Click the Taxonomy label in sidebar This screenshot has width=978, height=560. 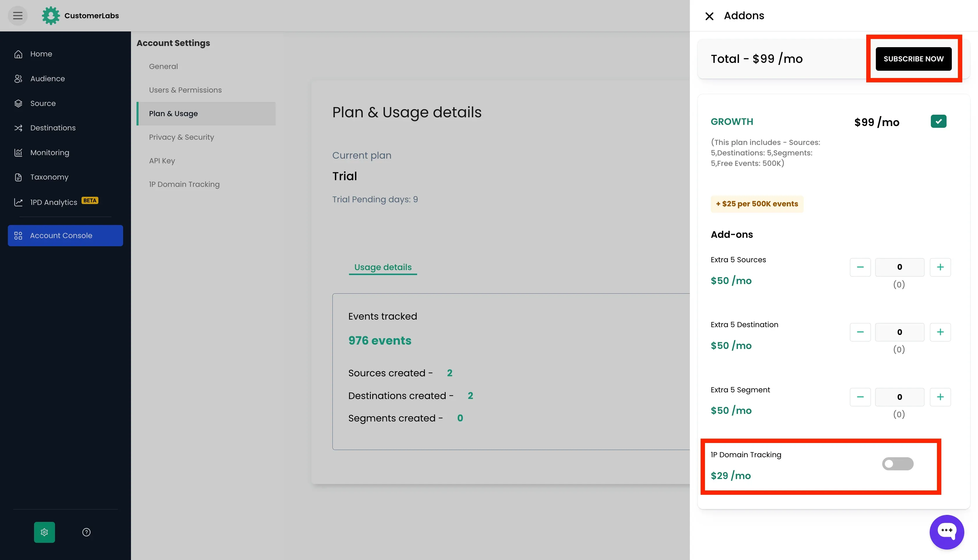click(x=49, y=177)
